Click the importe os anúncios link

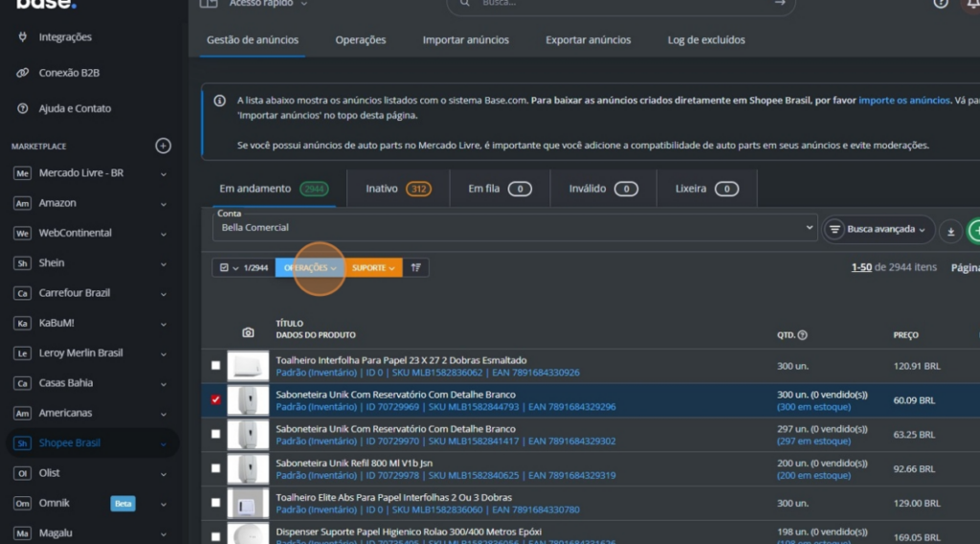[x=903, y=101]
